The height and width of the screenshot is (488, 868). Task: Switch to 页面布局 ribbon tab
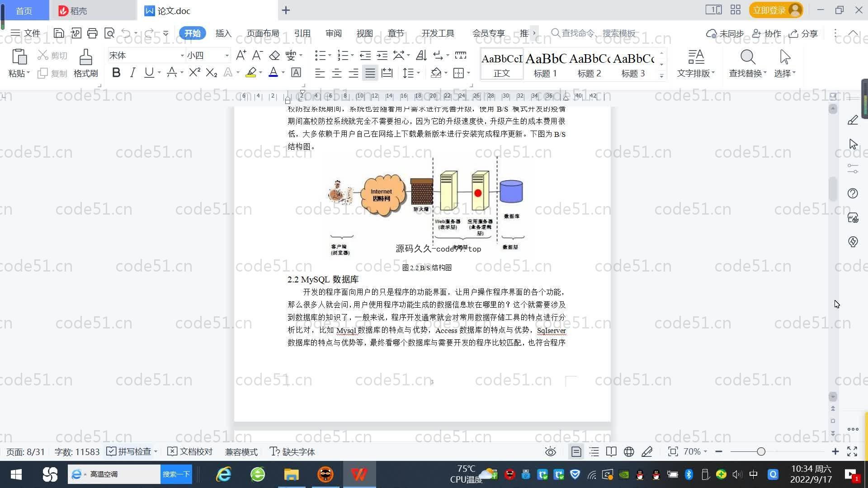263,33
